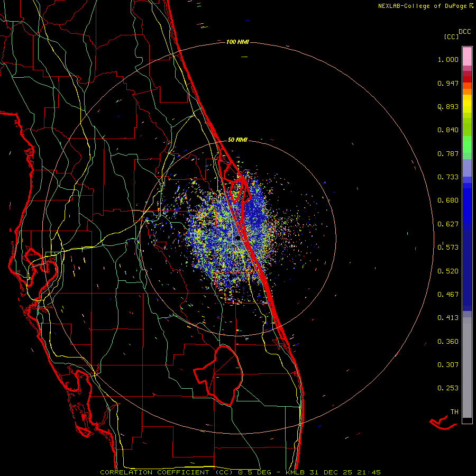
Task: Select the 0.733 scale value
Action: coord(448,177)
